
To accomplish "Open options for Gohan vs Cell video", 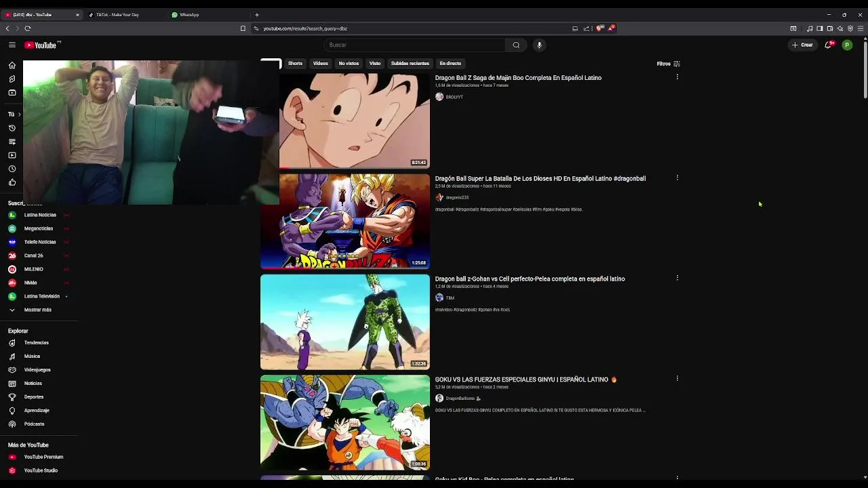I will point(677,278).
